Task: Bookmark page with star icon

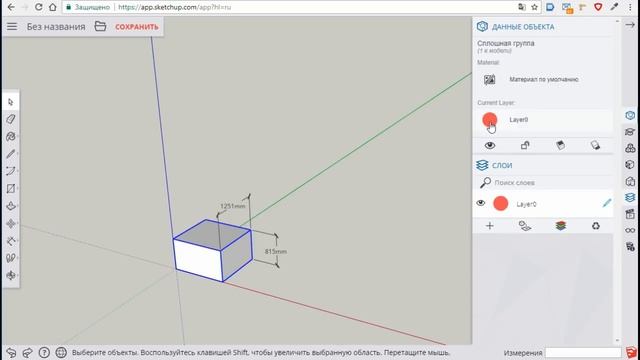Action: pyautogui.click(x=534, y=7)
